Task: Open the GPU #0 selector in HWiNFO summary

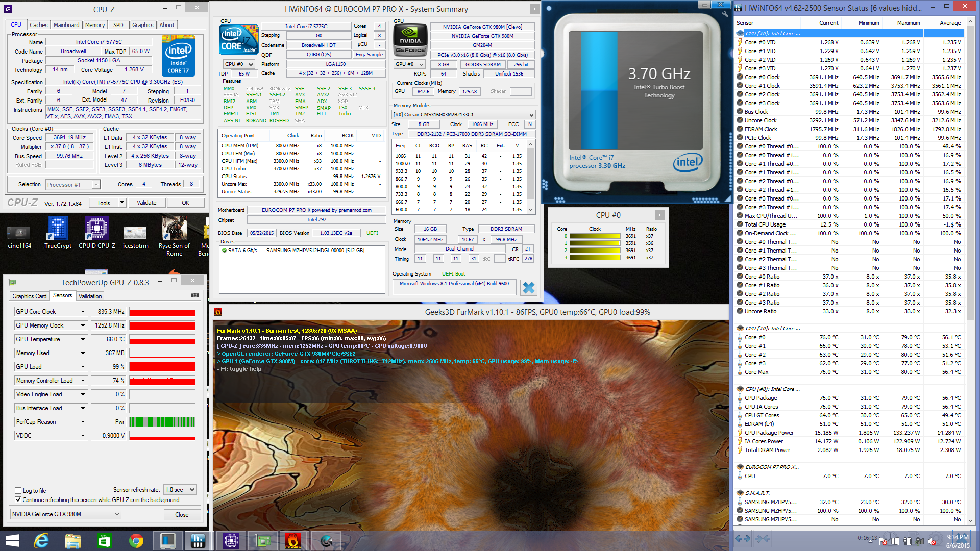Action: (x=409, y=64)
